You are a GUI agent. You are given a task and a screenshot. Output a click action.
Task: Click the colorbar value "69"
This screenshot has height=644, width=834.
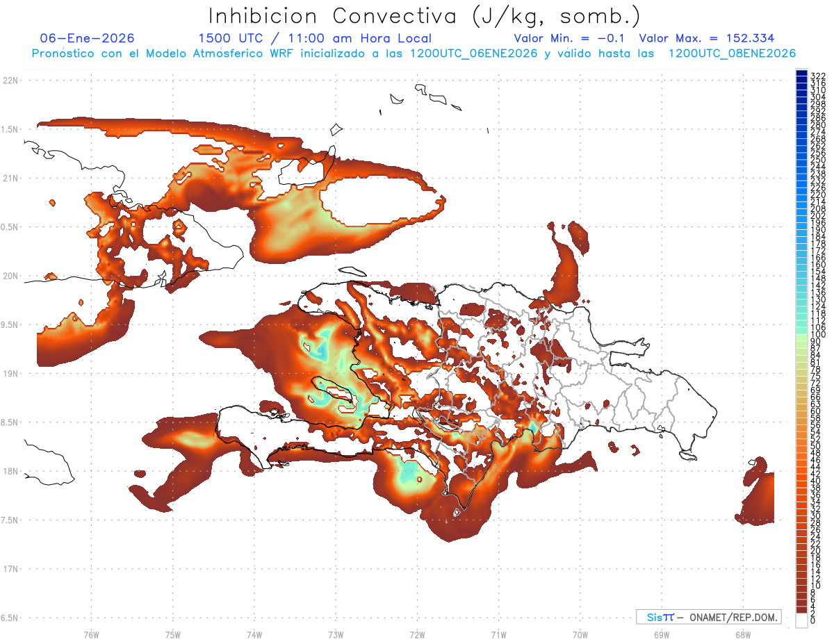(x=816, y=390)
